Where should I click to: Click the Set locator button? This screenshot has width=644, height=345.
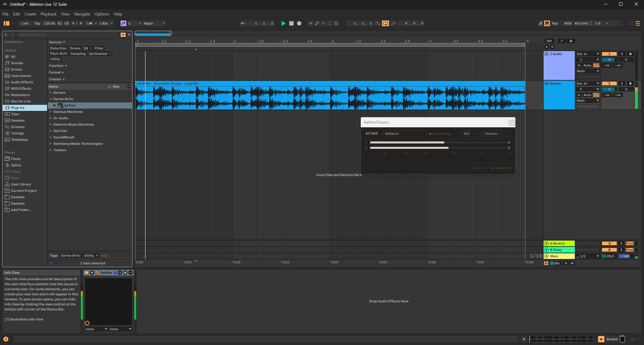550,41
